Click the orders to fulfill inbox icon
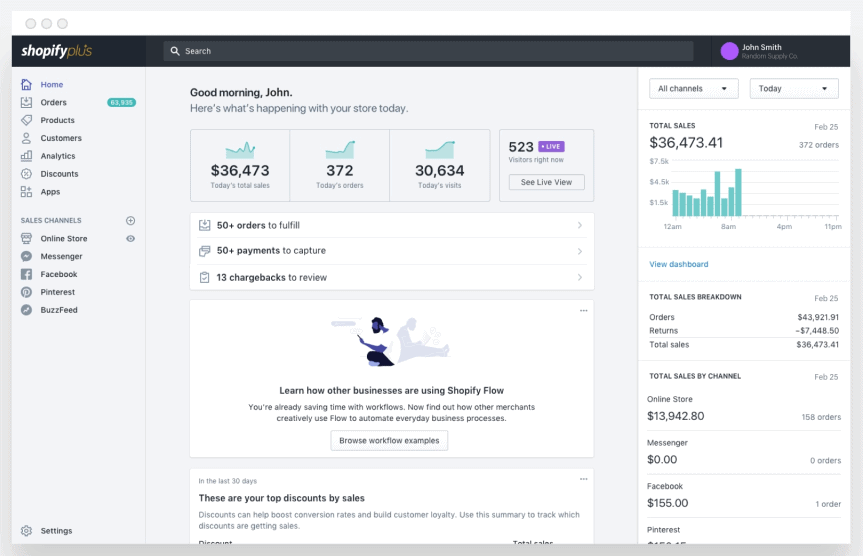 205,225
